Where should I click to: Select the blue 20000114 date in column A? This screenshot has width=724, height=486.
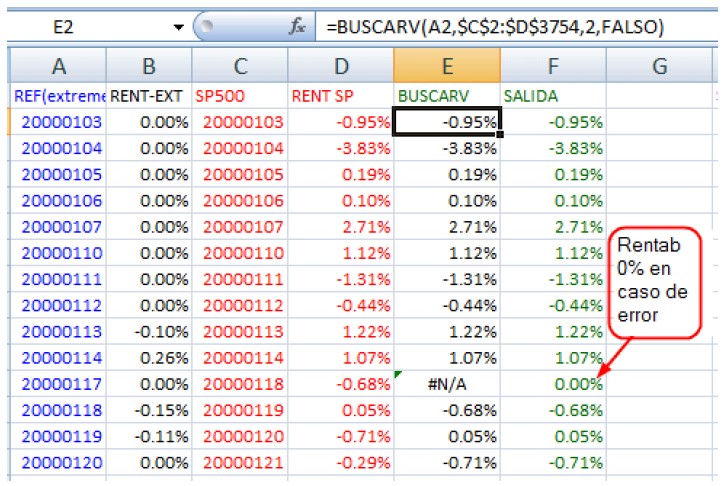point(58,358)
